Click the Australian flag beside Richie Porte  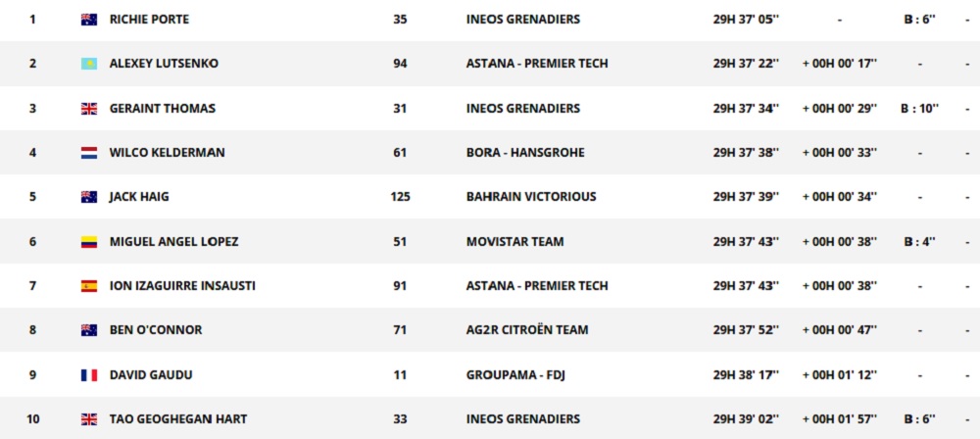[x=89, y=20]
